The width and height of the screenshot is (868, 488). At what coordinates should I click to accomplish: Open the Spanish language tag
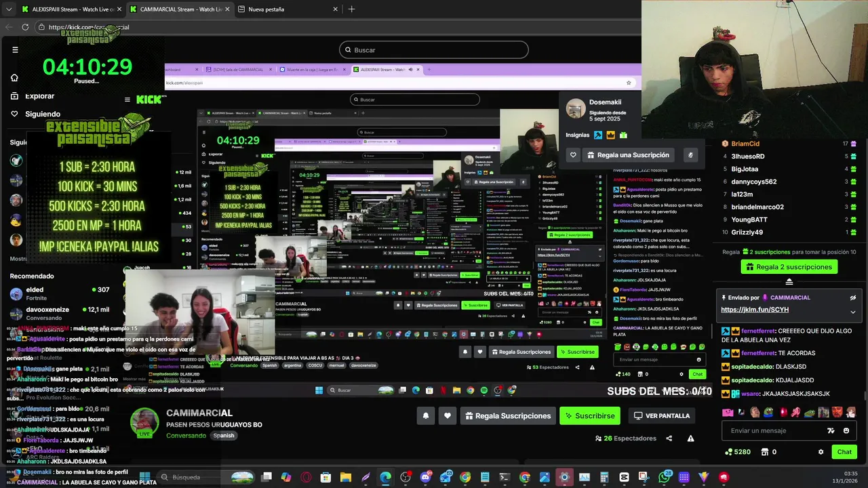pos(224,436)
